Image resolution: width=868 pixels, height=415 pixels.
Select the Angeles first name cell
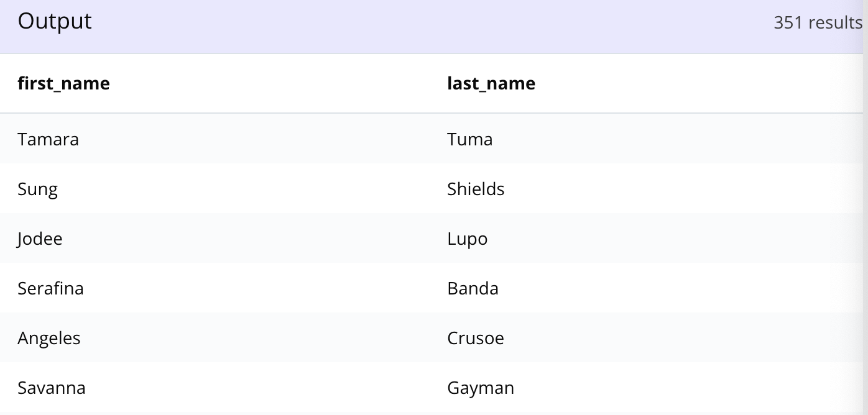tap(49, 338)
